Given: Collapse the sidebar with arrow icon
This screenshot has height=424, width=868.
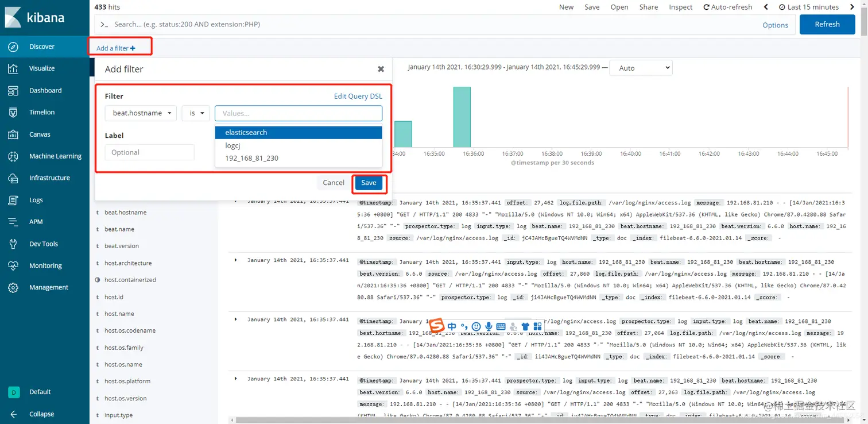Looking at the screenshot, I should pyautogui.click(x=14, y=414).
